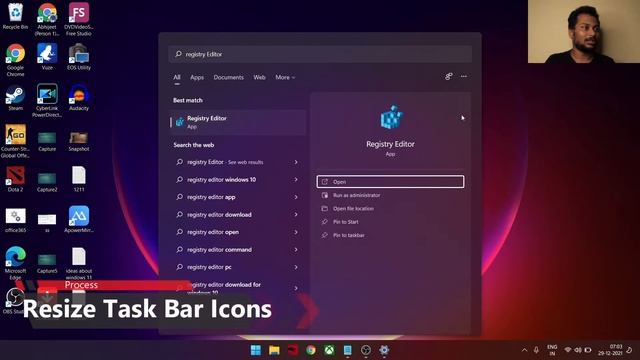Expand 'registry Editor - See web results' arrow
Image resolution: width=640 pixels, height=360 pixels.
tap(296, 162)
